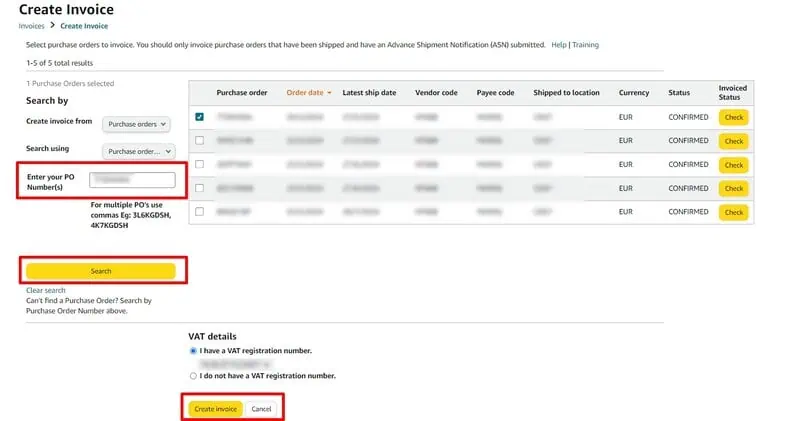Open the Help link
Image resolution: width=793 pixels, height=421 pixels.
pyautogui.click(x=559, y=45)
